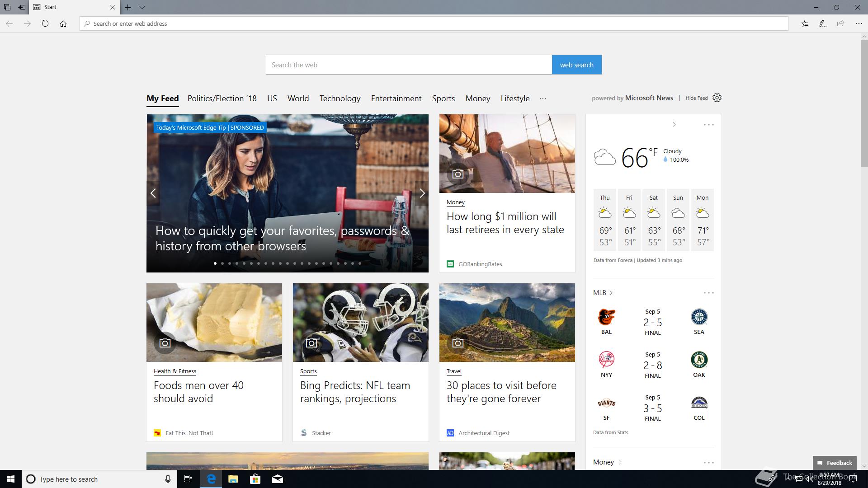
Task: Open 30 places to visit article
Action: click(501, 392)
